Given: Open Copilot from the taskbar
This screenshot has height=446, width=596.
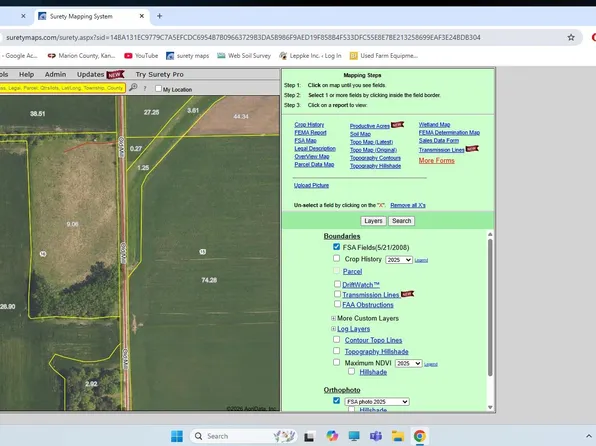Looking at the screenshot, I should [x=332, y=436].
